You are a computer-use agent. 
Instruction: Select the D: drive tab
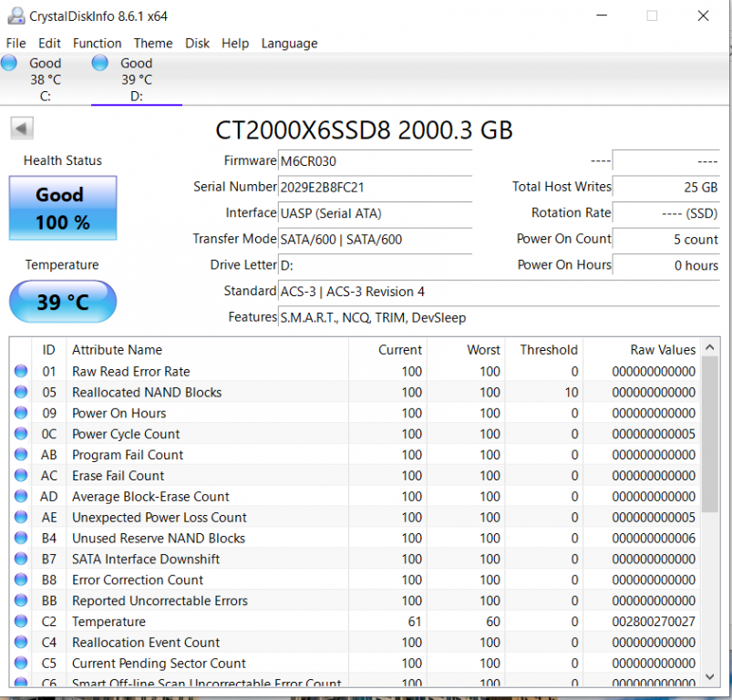click(x=136, y=80)
